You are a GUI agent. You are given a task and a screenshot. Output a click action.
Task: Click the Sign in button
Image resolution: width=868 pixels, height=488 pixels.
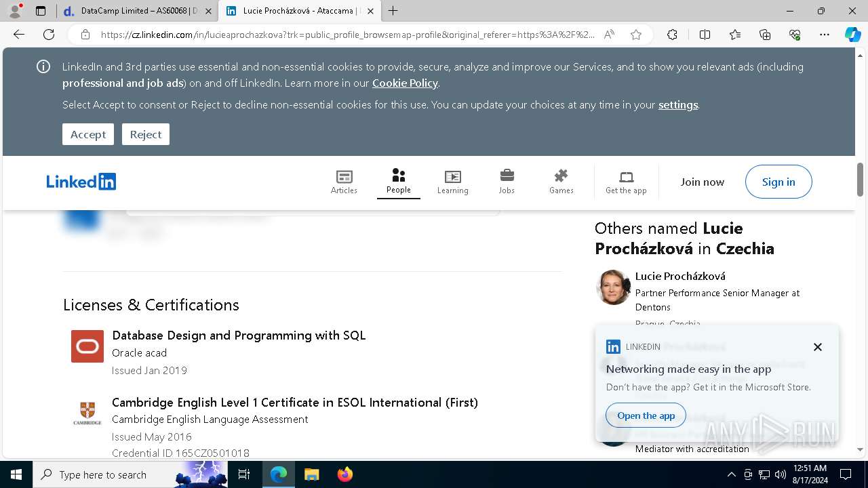click(778, 182)
